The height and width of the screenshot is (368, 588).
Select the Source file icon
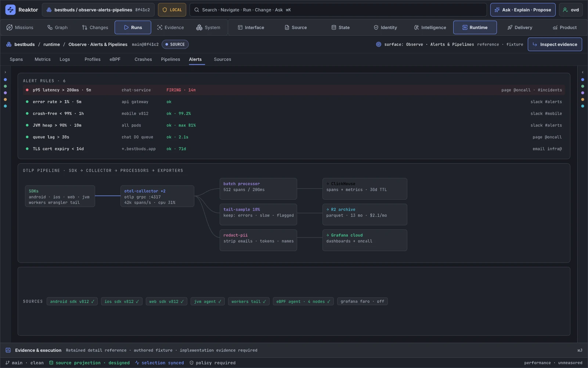click(287, 28)
